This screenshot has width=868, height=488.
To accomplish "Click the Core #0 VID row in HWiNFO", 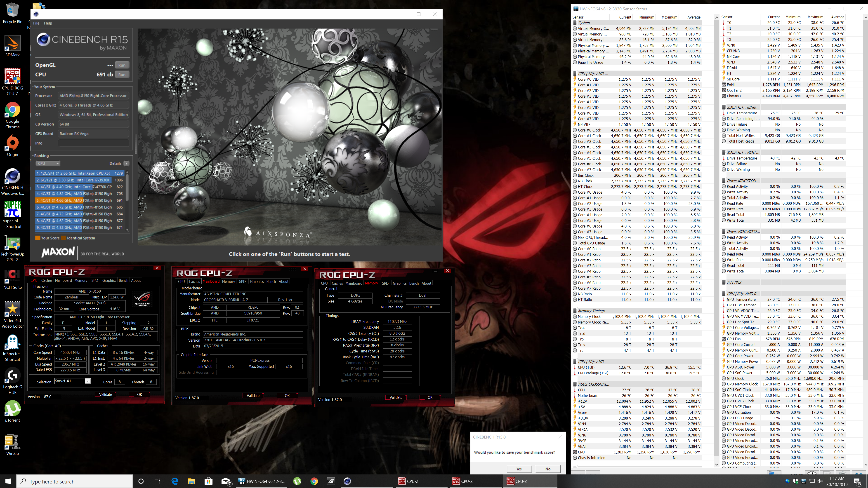I will [x=637, y=80].
